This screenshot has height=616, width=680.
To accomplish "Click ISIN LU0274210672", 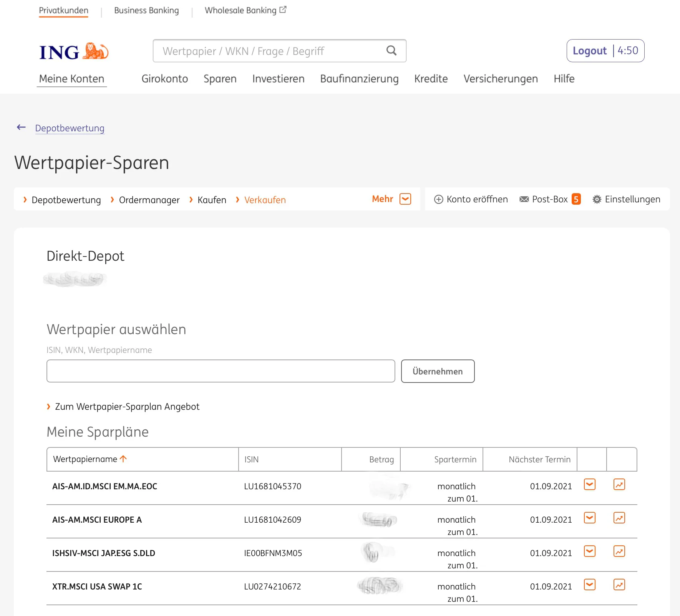I will tap(273, 586).
